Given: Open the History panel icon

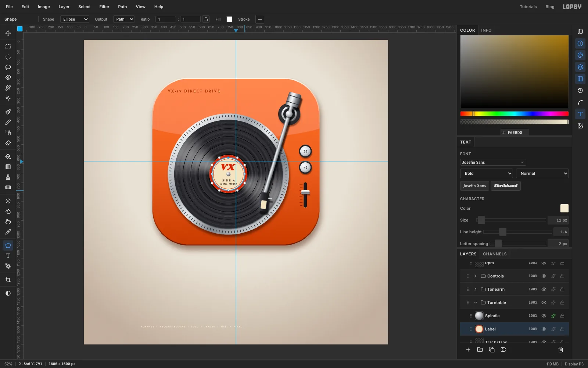Looking at the screenshot, I should 580,91.
